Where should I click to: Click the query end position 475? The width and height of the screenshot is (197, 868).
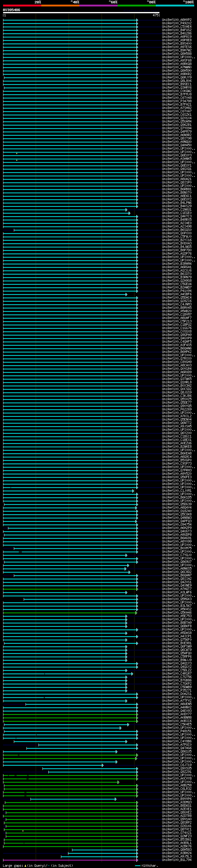click(155, 15)
